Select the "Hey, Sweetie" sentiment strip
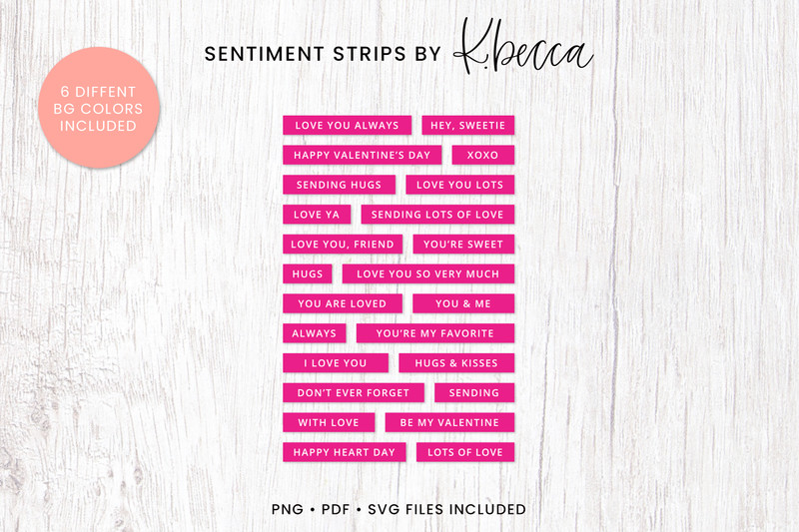Screen dimensions: 799x532 tap(468, 125)
